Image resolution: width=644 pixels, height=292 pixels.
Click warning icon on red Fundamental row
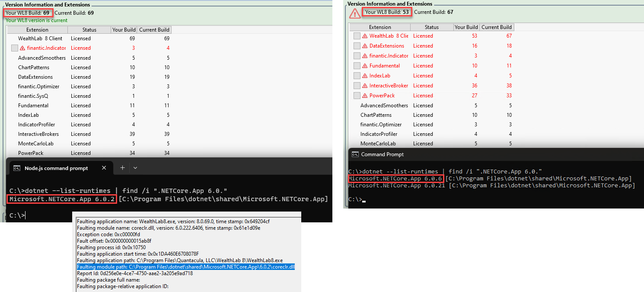pyautogui.click(x=365, y=66)
